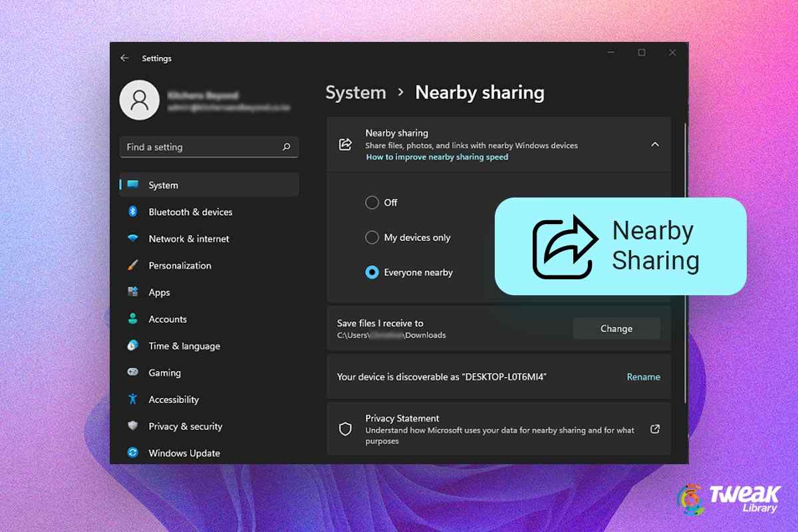Click the Change button for saved files location
The height and width of the screenshot is (532, 798).
point(616,328)
